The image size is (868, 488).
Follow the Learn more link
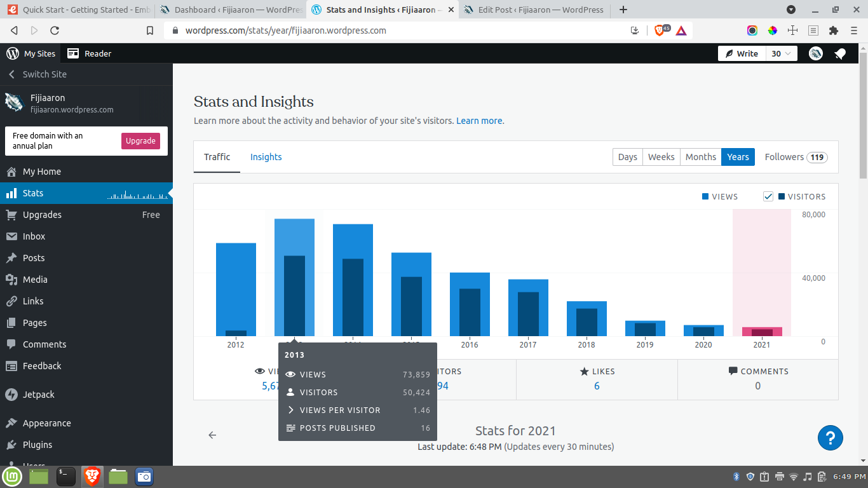[480, 121]
